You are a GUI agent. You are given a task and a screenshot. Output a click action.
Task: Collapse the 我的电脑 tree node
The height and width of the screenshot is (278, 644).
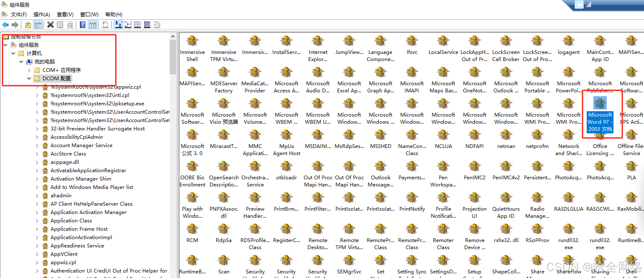click(x=21, y=61)
